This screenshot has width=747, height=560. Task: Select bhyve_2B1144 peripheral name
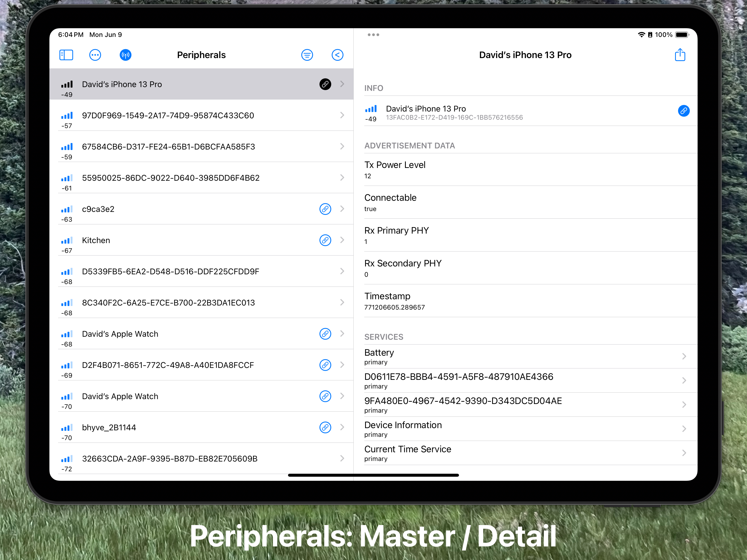[109, 428]
